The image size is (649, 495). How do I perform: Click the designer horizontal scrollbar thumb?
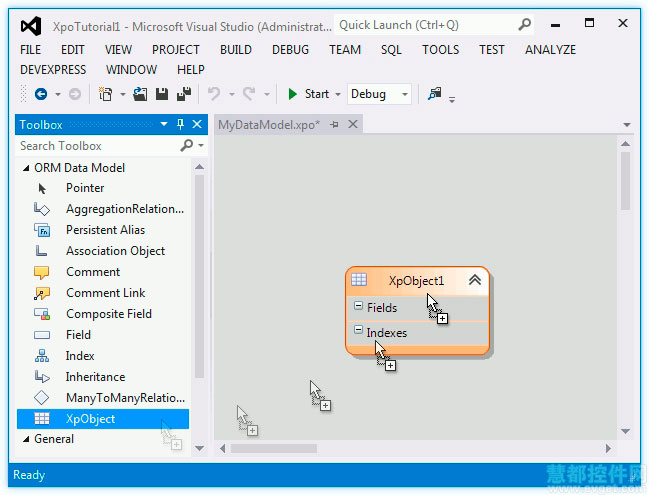click(274, 449)
